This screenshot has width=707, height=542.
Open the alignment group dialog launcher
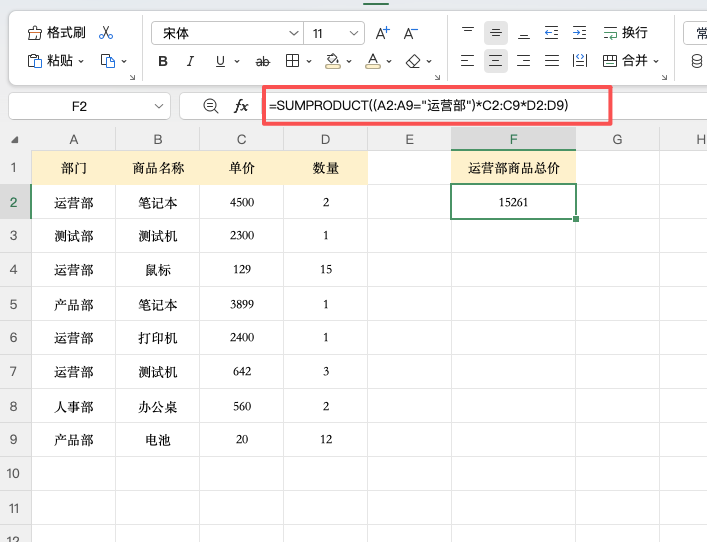665,78
